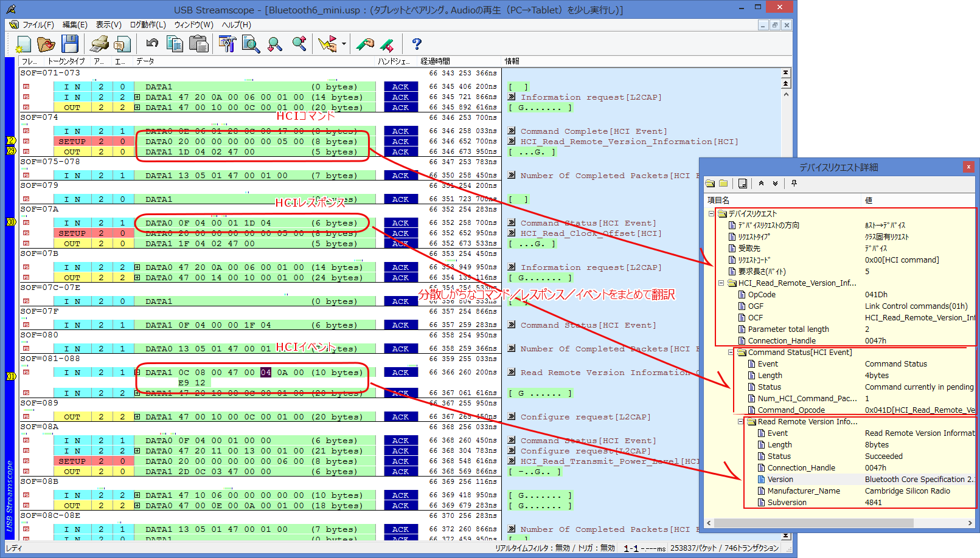Click the SETUP token at SOF=074

tap(72, 141)
